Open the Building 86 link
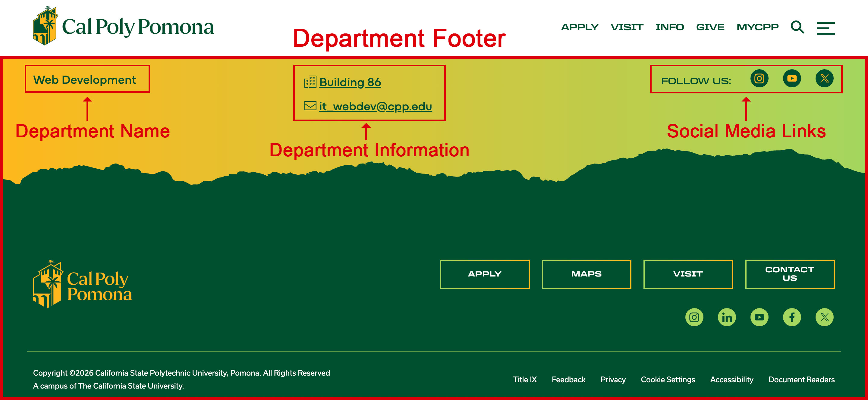Image resolution: width=868 pixels, height=400 pixels. pos(350,82)
